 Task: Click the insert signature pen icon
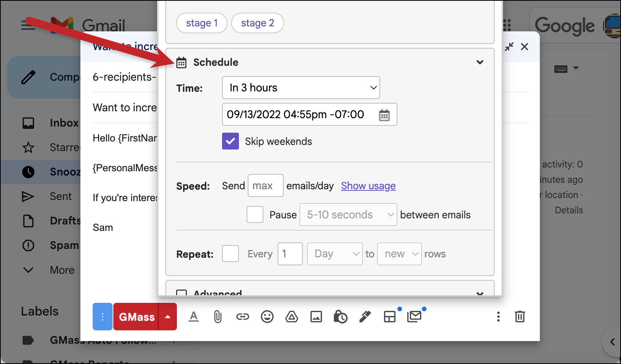tap(365, 317)
